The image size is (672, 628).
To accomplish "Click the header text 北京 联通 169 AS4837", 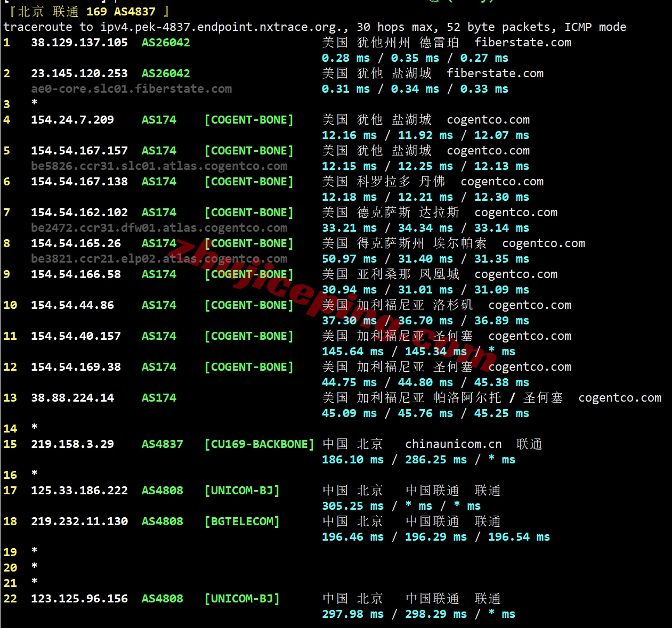I will 87,12.
